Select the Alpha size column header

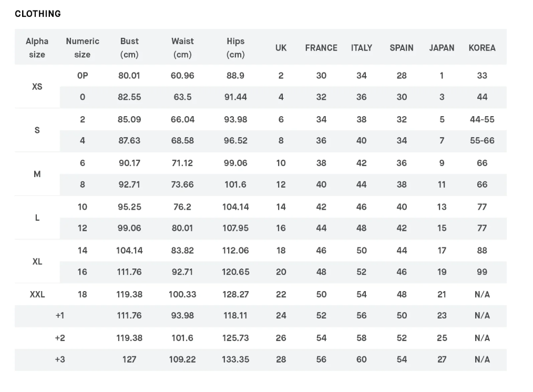[37, 48]
